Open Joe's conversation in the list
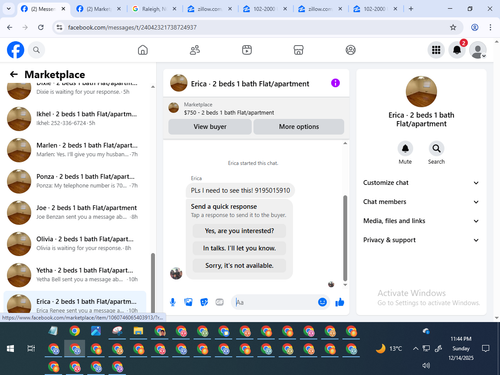Screen dimensions: 500x375 coord(75,212)
